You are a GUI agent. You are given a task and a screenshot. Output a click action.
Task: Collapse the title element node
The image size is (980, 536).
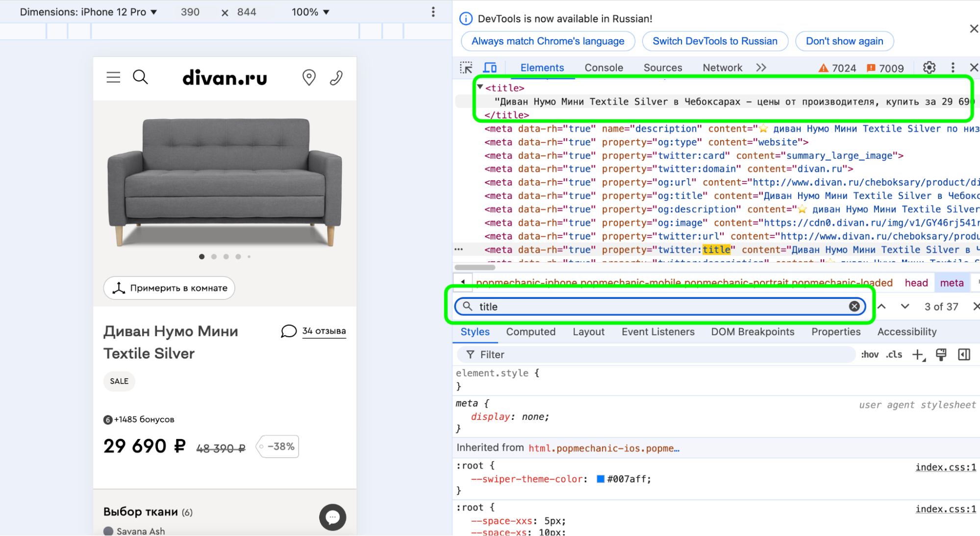[480, 87]
